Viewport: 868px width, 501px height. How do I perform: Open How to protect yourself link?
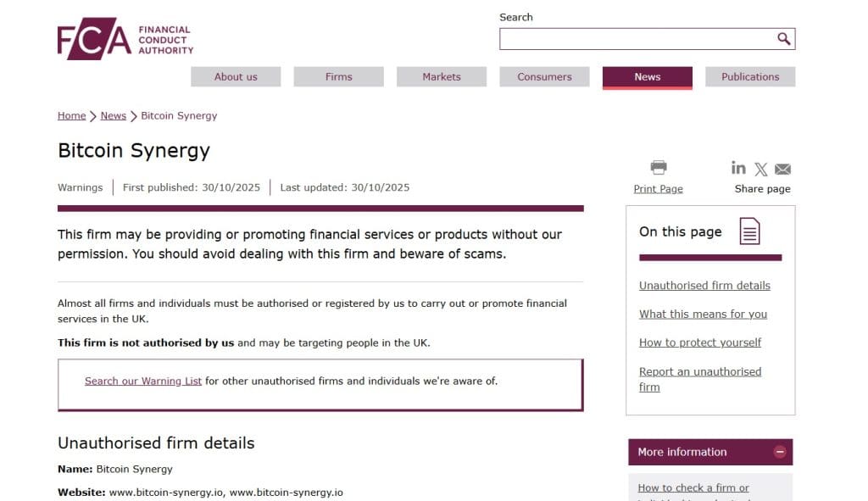tap(700, 342)
